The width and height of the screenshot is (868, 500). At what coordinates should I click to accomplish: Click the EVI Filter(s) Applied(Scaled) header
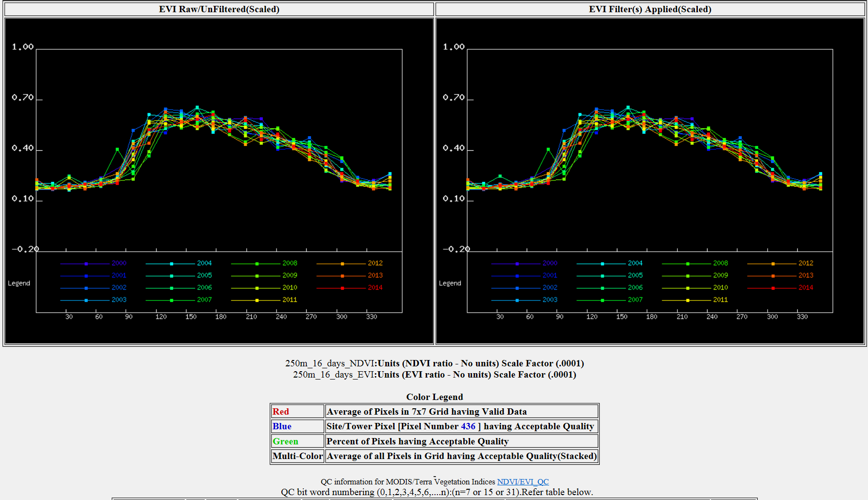pos(650,9)
